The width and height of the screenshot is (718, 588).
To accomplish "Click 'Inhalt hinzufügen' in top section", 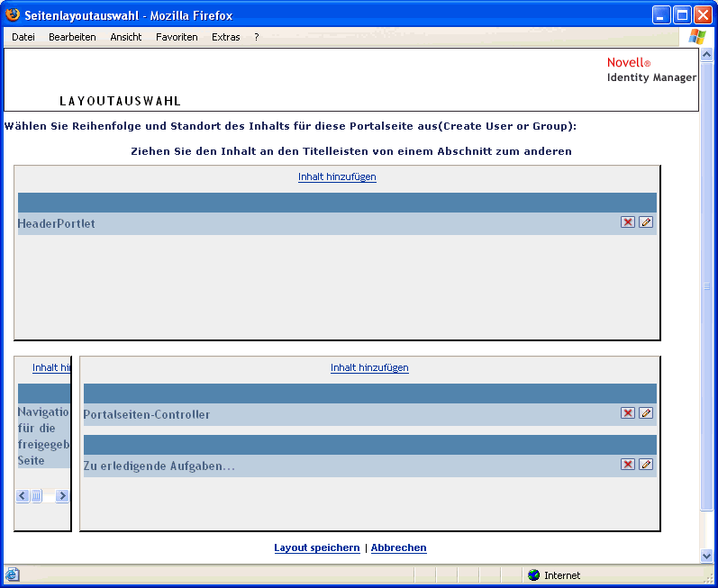I will 337,176.
